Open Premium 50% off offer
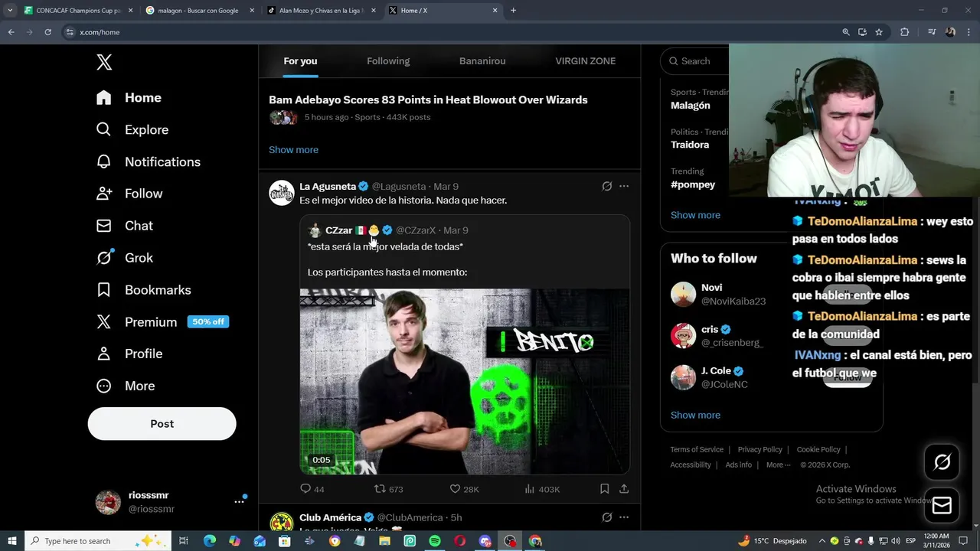This screenshot has width=980, height=551. (162, 322)
